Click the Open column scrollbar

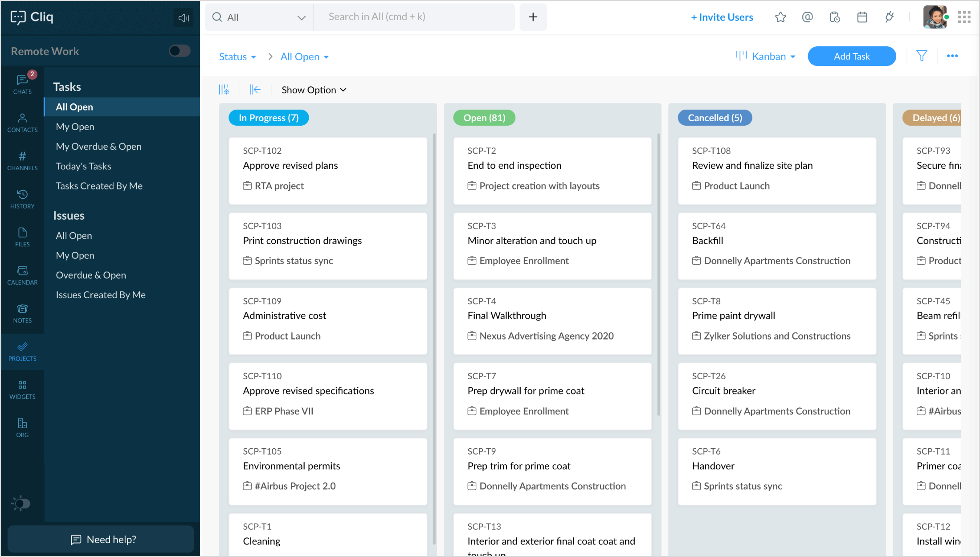[x=658, y=274]
